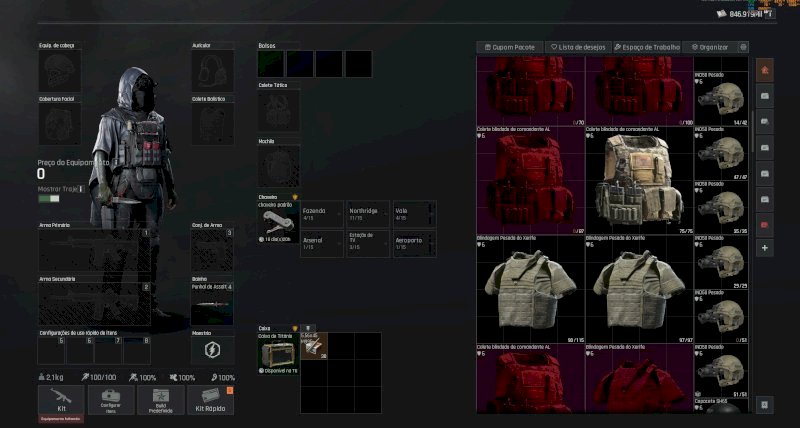The width and height of the screenshot is (800, 428).
Task: Click the Conj. de Arma slot 3
Action: click(213, 250)
